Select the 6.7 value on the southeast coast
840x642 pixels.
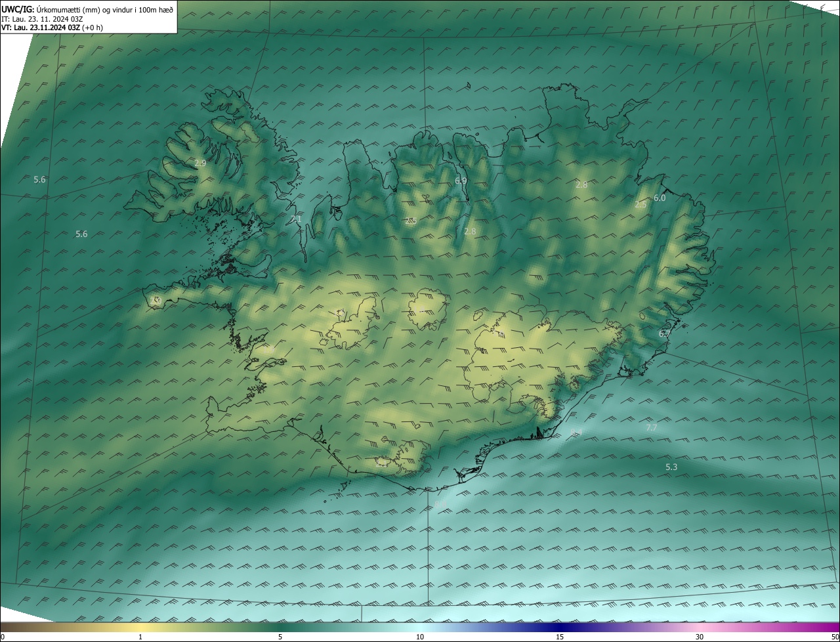pyautogui.click(x=664, y=333)
